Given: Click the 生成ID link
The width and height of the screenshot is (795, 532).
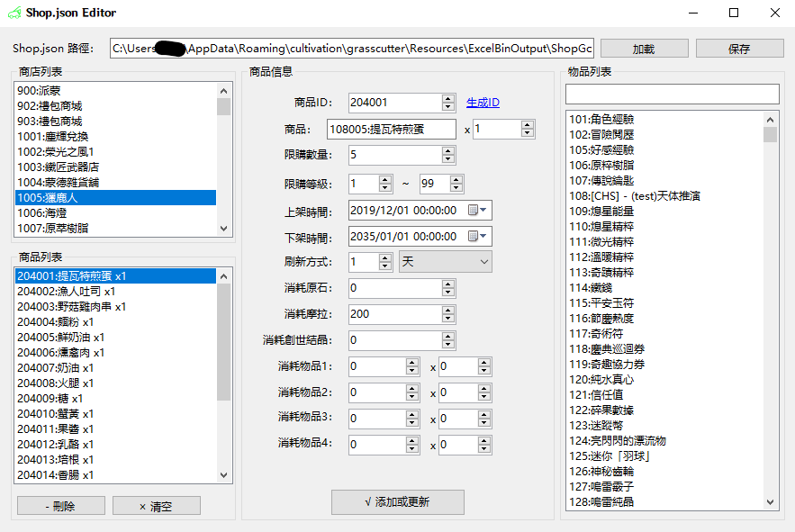Looking at the screenshot, I should coord(482,102).
